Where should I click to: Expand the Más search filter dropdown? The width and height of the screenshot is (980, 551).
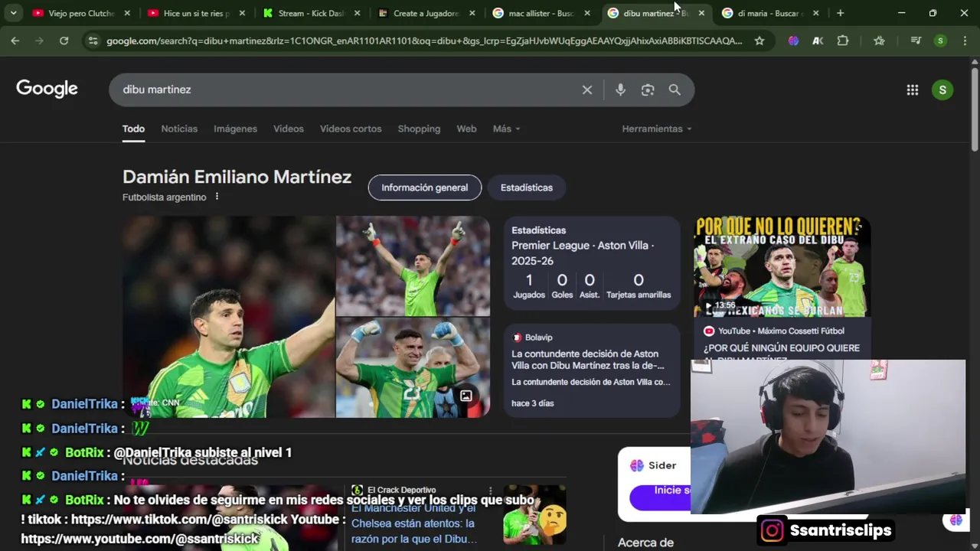click(x=506, y=129)
